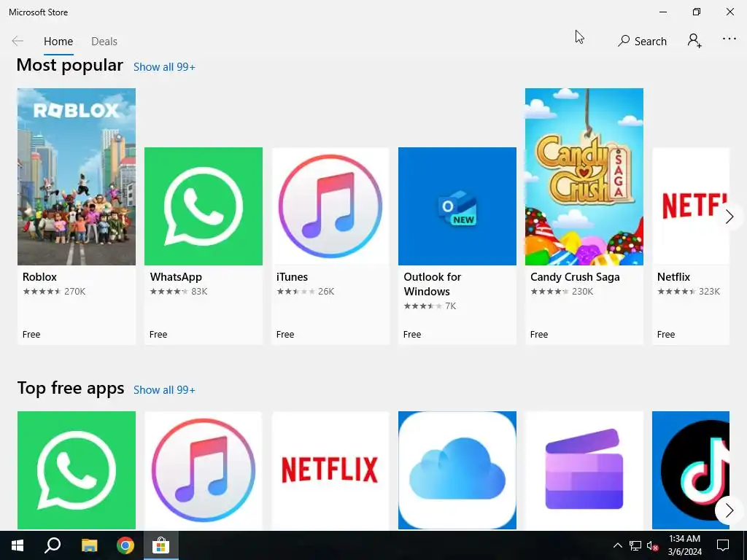Launch Google Chrome from the taskbar
Viewport: 747px width, 560px height.
(125, 545)
